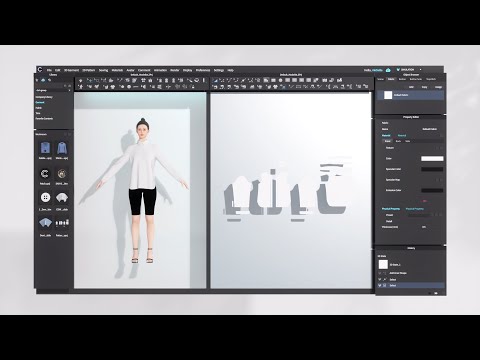This screenshot has height=360, width=480.
Task: Click the Simulate arrow icon in 3D toolbar
Action: (x=81, y=80)
